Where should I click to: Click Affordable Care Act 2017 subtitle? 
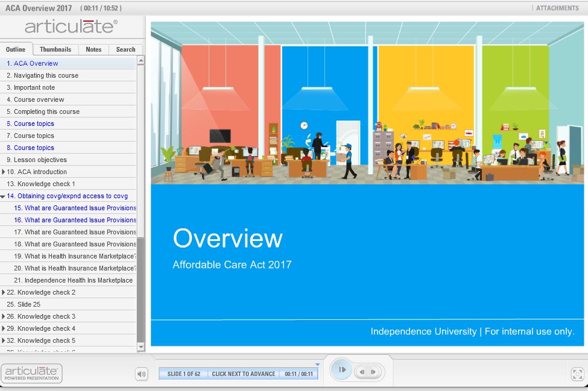coord(232,265)
